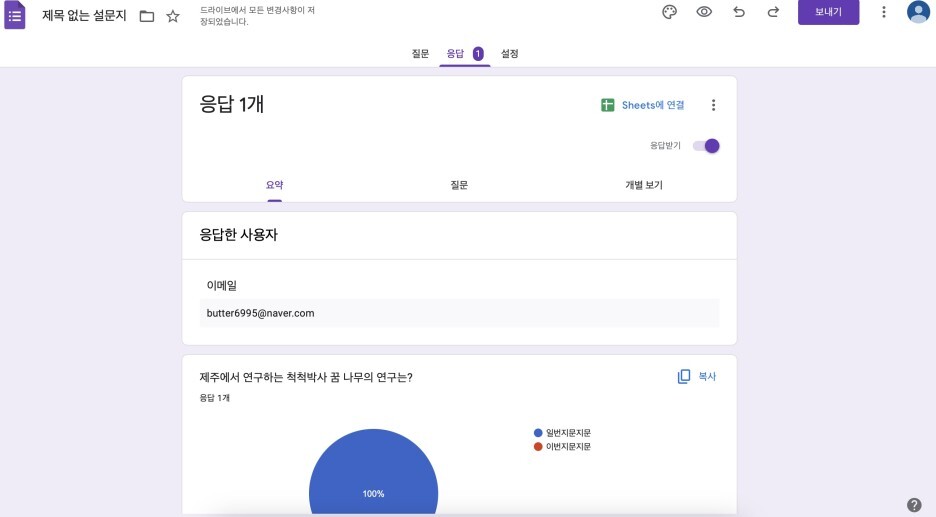Open the top-right more options menu
Viewport: 936px width, 517px height.
[x=884, y=12]
